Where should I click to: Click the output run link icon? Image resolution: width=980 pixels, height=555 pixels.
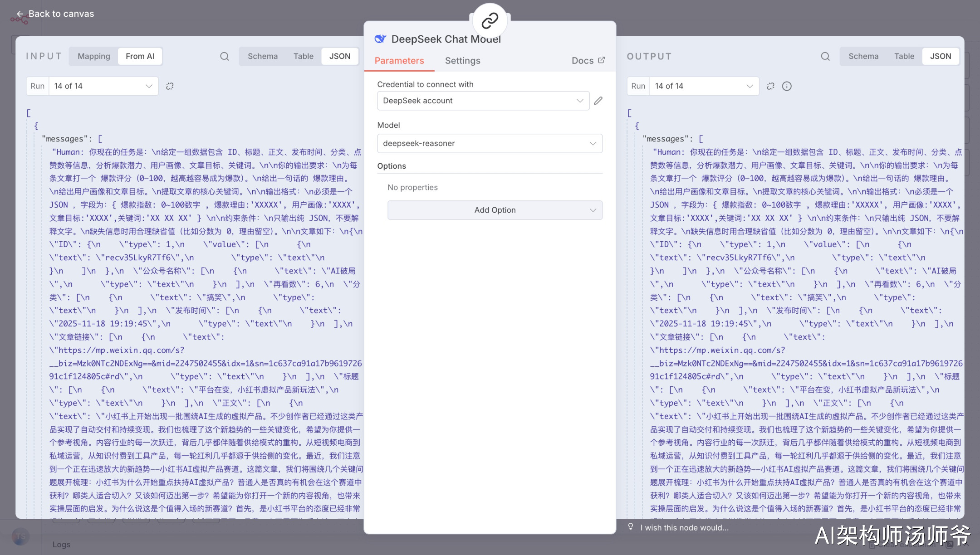770,86
